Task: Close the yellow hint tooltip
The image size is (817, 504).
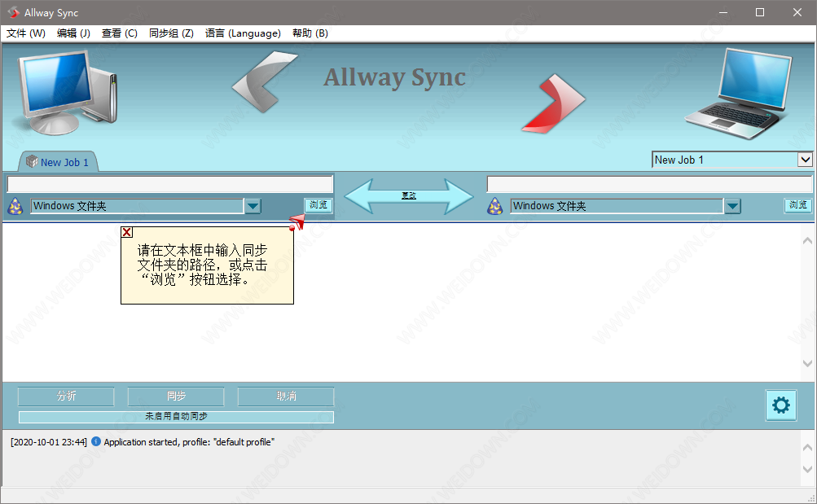Action: [x=126, y=232]
